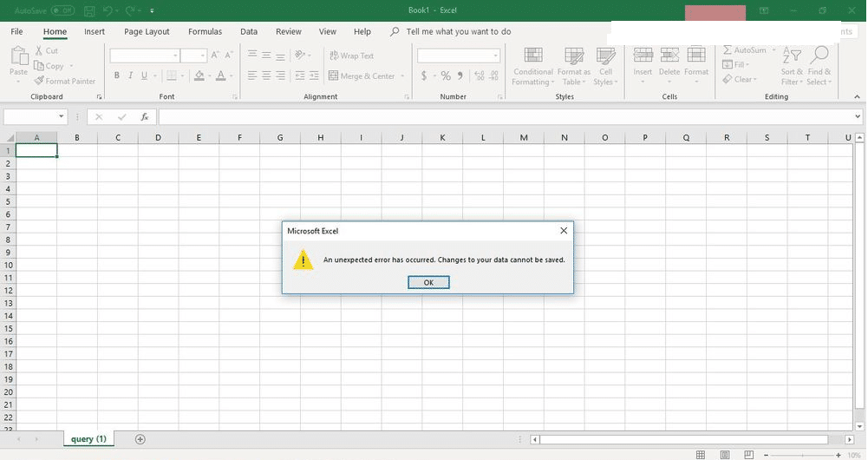The width and height of the screenshot is (868, 460).
Task: Click the Borders icon
Action: 172,76
